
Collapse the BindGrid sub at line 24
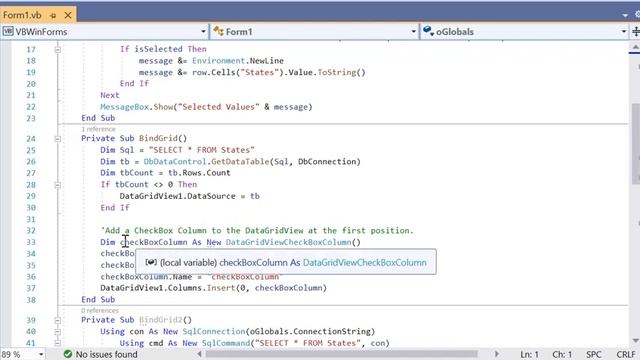(x=58, y=139)
